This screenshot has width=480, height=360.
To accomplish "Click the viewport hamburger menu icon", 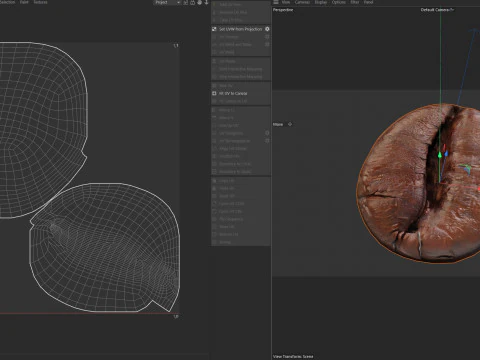I will tap(276, 2).
